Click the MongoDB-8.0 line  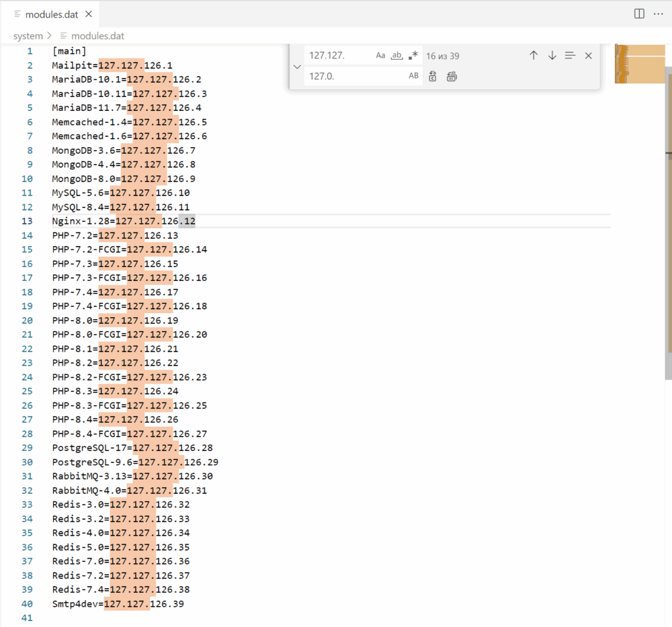tap(124, 179)
